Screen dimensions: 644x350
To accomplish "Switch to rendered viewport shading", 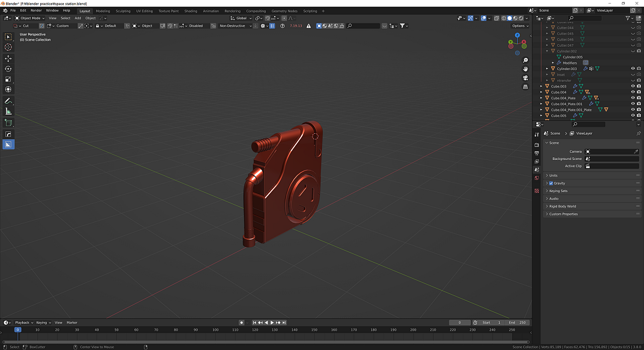I will (x=521, y=18).
